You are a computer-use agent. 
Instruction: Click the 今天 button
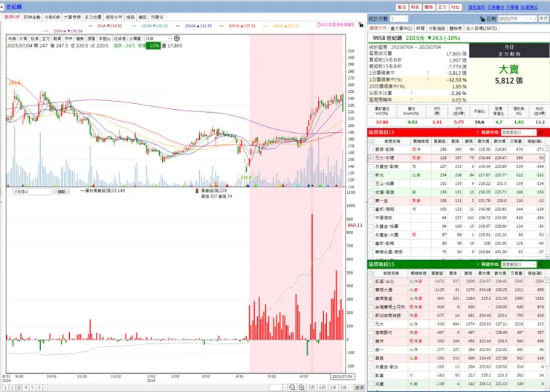click(x=543, y=19)
